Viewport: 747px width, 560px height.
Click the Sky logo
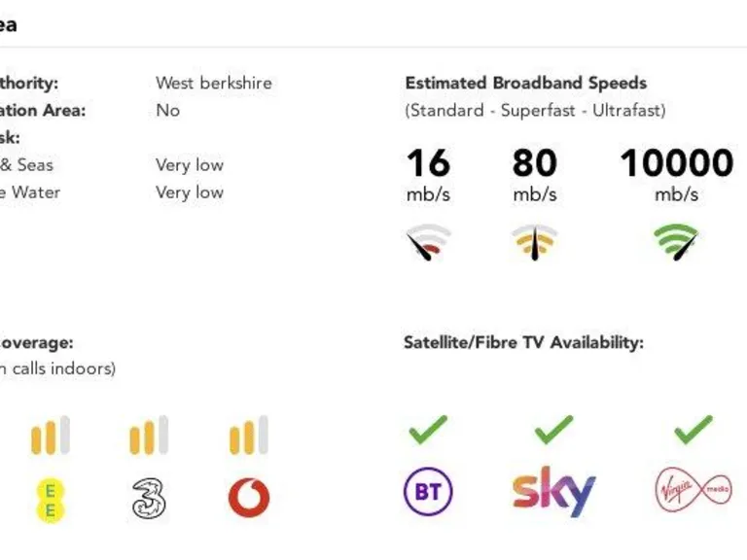(553, 493)
